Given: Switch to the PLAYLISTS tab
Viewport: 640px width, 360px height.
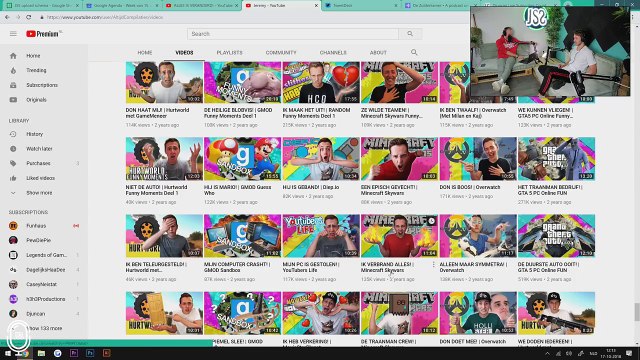Looking at the screenshot, I should point(229,53).
